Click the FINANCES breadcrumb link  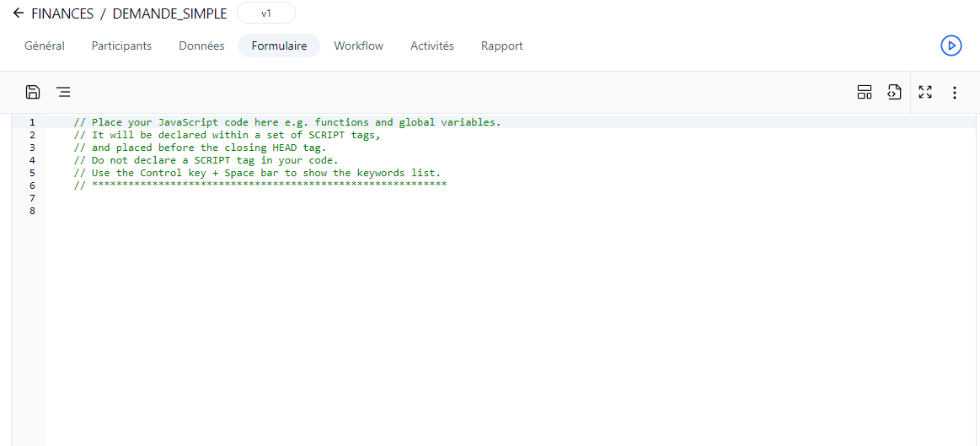tap(62, 13)
